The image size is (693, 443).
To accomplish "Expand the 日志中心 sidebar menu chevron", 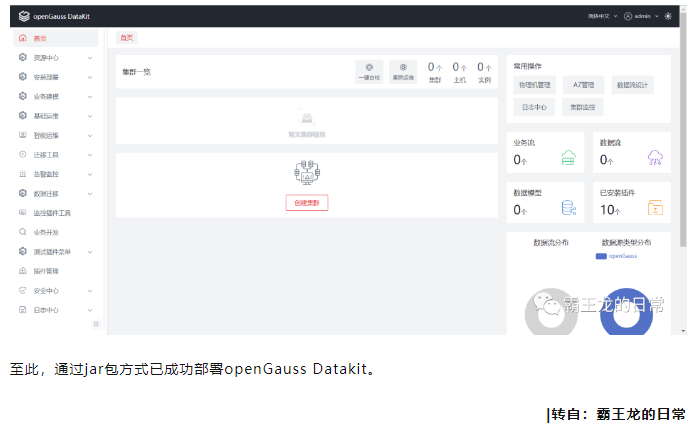I will (x=90, y=310).
